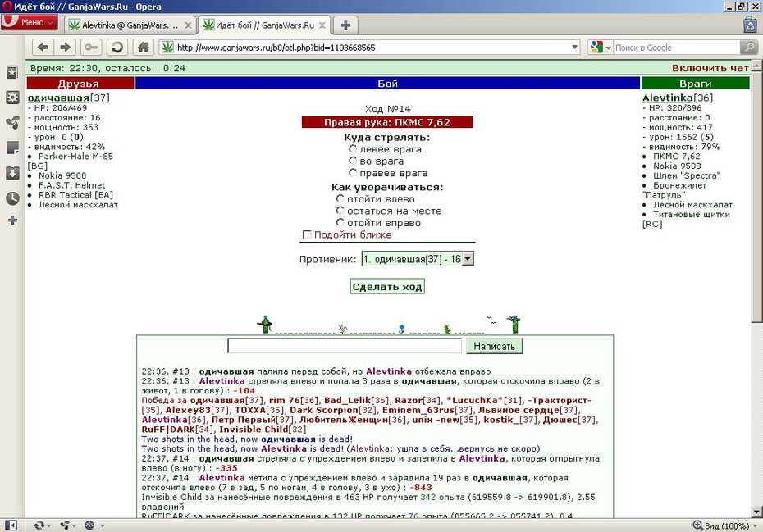
Task: Close the Идёт бой tab
Action: pyautogui.click(x=322, y=25)
